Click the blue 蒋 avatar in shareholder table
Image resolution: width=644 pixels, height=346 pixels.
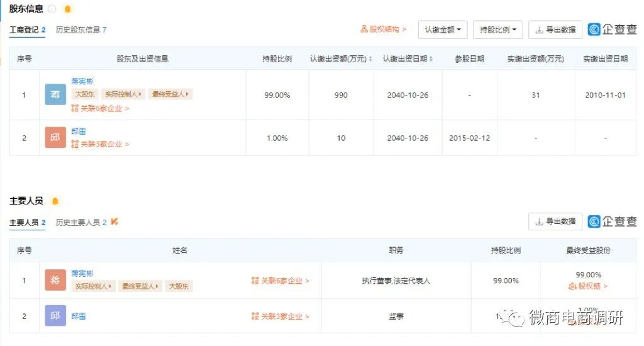click(x=55, y=94)
